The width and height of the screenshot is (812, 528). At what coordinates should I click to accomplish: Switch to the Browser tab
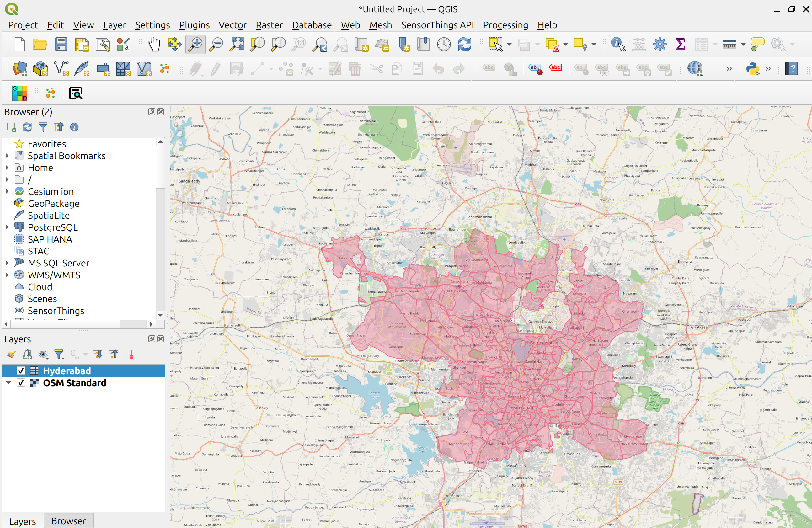tap(68, 521)
